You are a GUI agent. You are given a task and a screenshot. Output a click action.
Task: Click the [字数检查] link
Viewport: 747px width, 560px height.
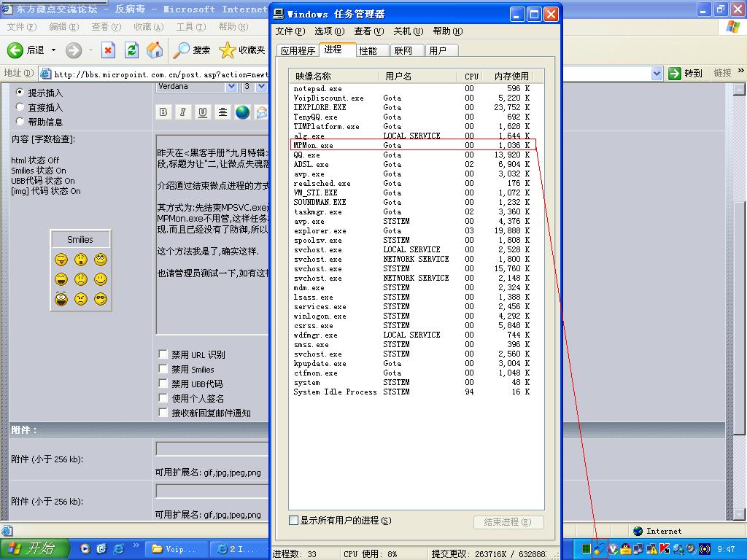point(53,139)
